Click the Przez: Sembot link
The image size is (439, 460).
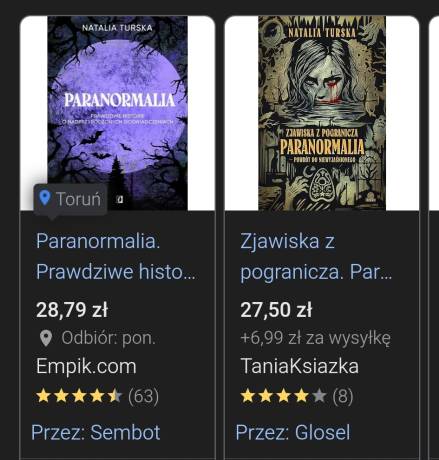click(96, 432)
